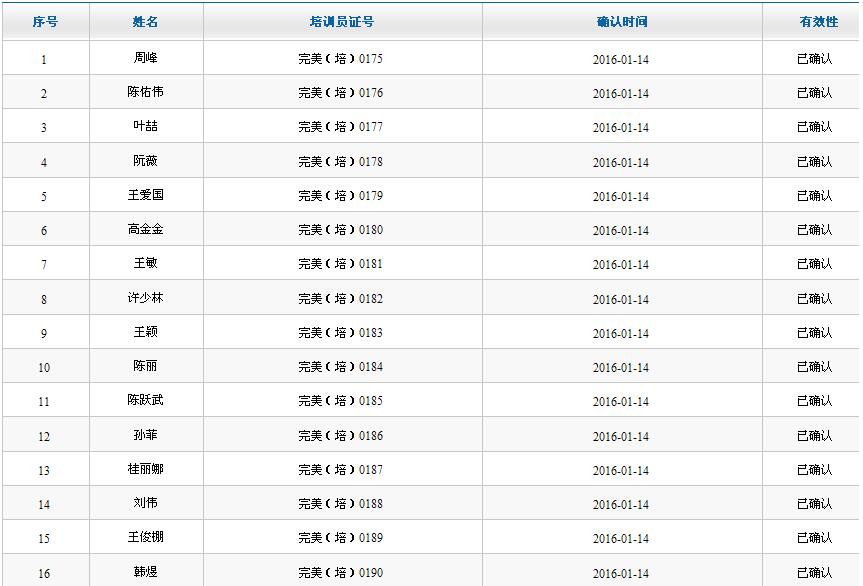Click certificate number 完美(培)0180

pyautogui.click(x=340, y=230)
